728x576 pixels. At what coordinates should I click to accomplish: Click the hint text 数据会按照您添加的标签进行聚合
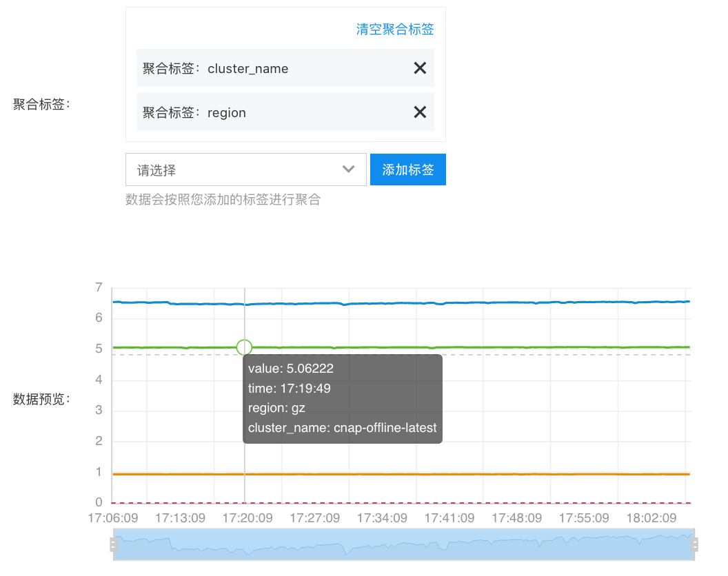[223, 200]
